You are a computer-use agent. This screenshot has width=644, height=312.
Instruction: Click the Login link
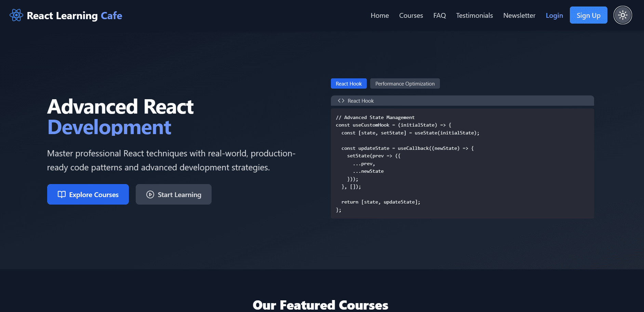point(554,15)
